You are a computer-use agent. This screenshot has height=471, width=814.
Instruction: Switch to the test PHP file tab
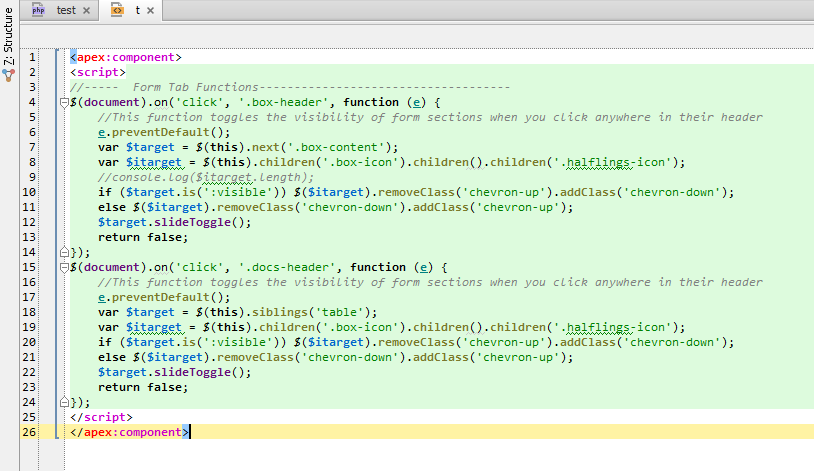pyautogui.click(x=60, y=10)
